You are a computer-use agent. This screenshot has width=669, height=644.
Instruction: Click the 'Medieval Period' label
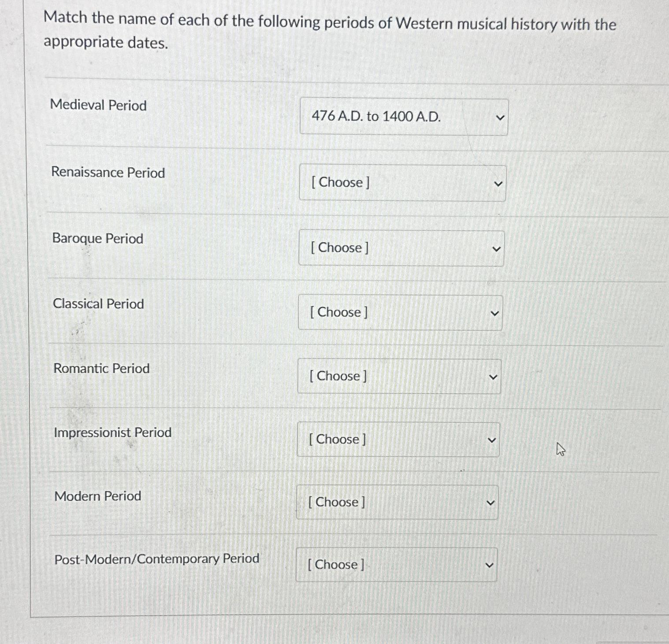point(99,105)
